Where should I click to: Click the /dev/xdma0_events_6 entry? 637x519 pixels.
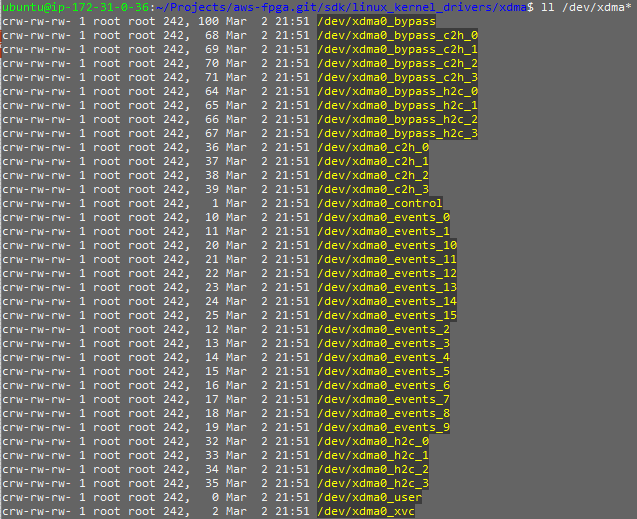[384, 386]
